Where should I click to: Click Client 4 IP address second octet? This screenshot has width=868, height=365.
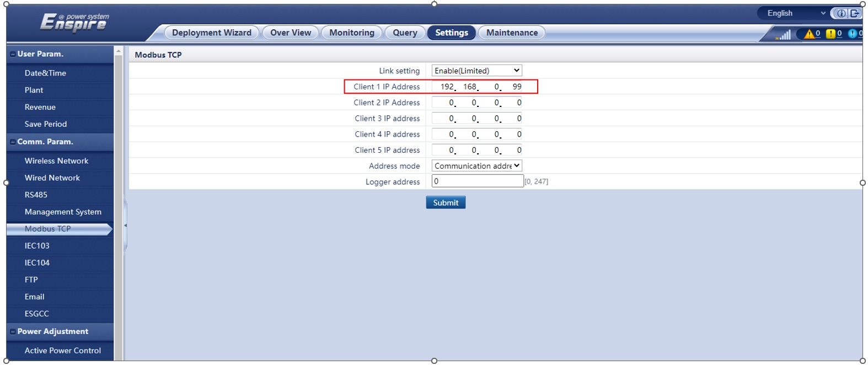tap(467, 135)
